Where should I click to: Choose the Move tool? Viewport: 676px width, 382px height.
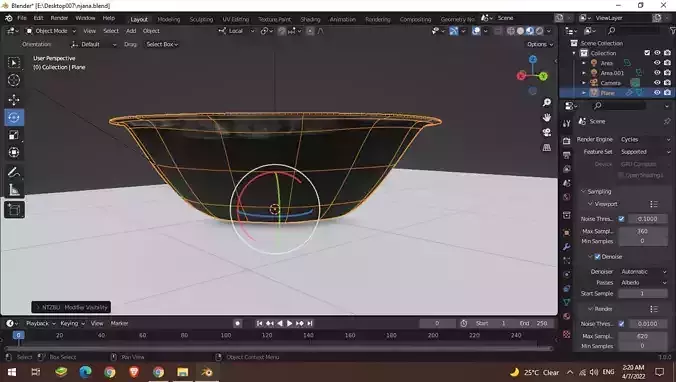[14, 100]
